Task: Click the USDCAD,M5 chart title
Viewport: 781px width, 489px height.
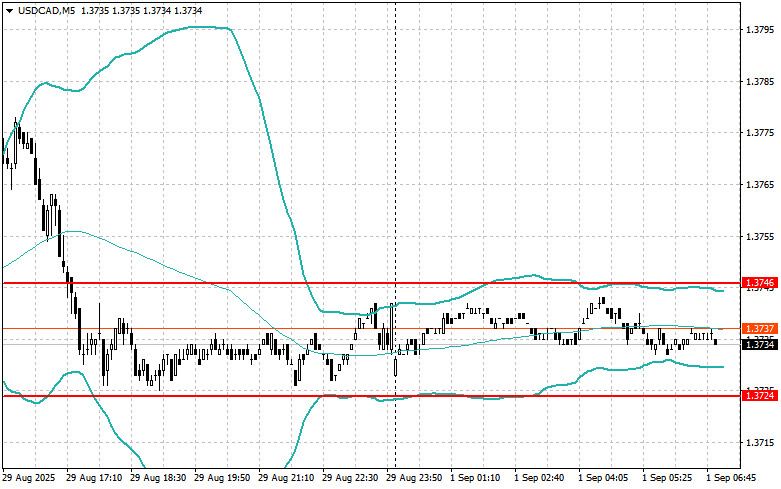Action: click(46, 10)
